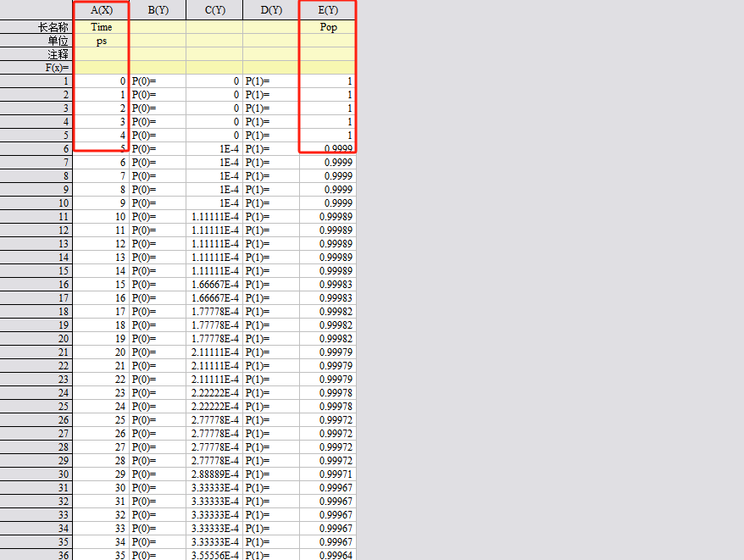Click the 'ps' units cell
The width and height of the screenshot is (744, 560).
pyautogui.click(x=101, y=41)
